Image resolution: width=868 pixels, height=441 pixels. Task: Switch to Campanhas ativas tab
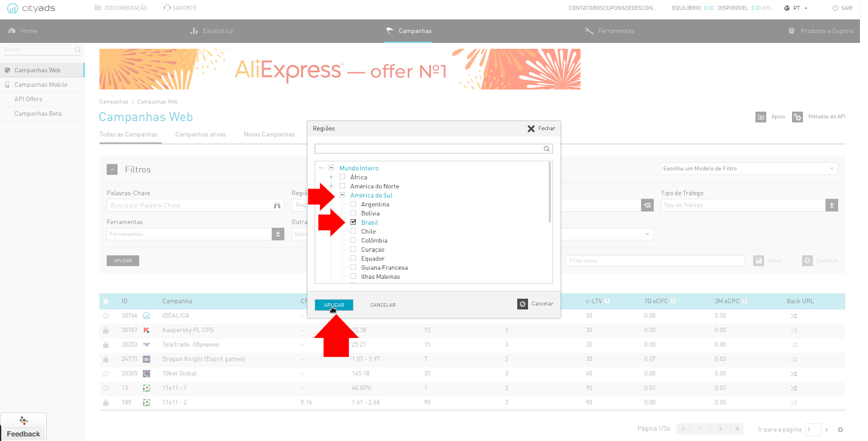point(201,135)
